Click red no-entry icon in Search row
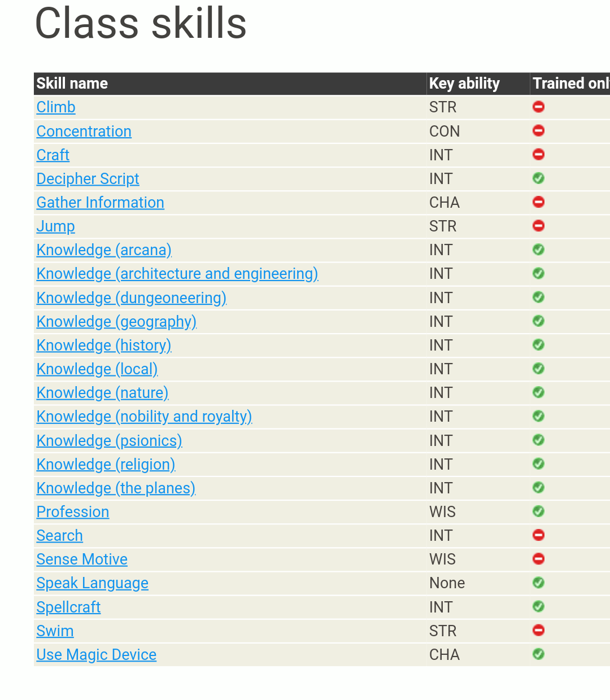 coord(538,535)
